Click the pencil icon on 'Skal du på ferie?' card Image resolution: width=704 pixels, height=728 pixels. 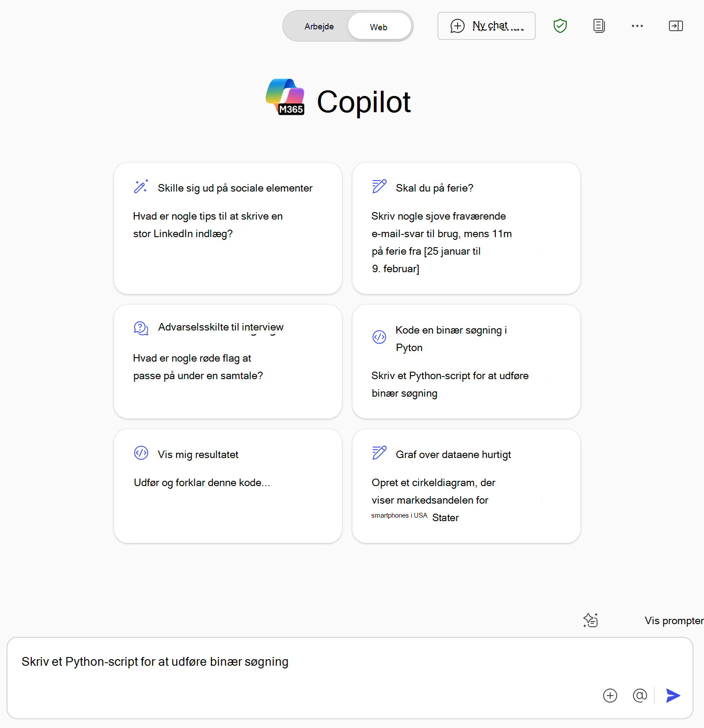pyautogui.click(x=379, y=186)
